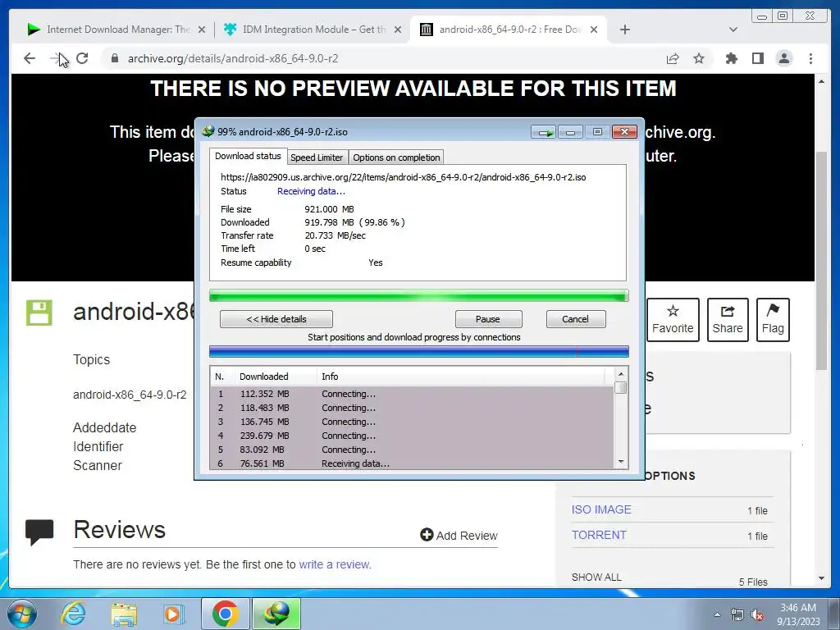Open Speed Limiter tab

point(317,157)
